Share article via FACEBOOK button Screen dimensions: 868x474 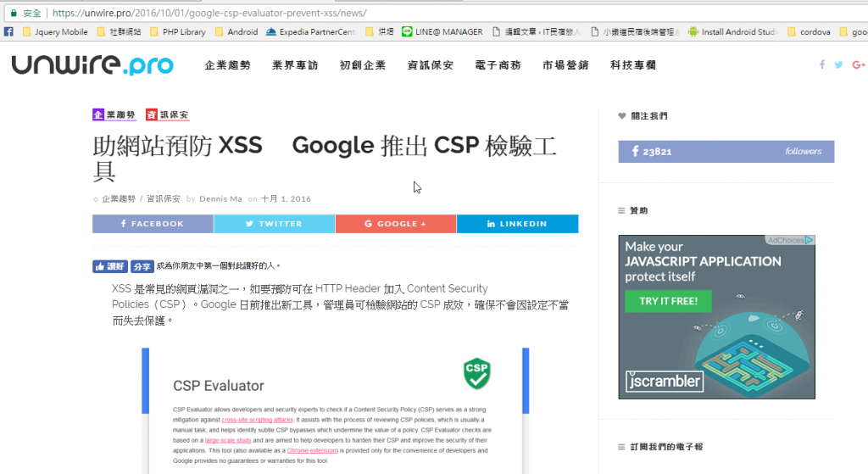point(153,224)
